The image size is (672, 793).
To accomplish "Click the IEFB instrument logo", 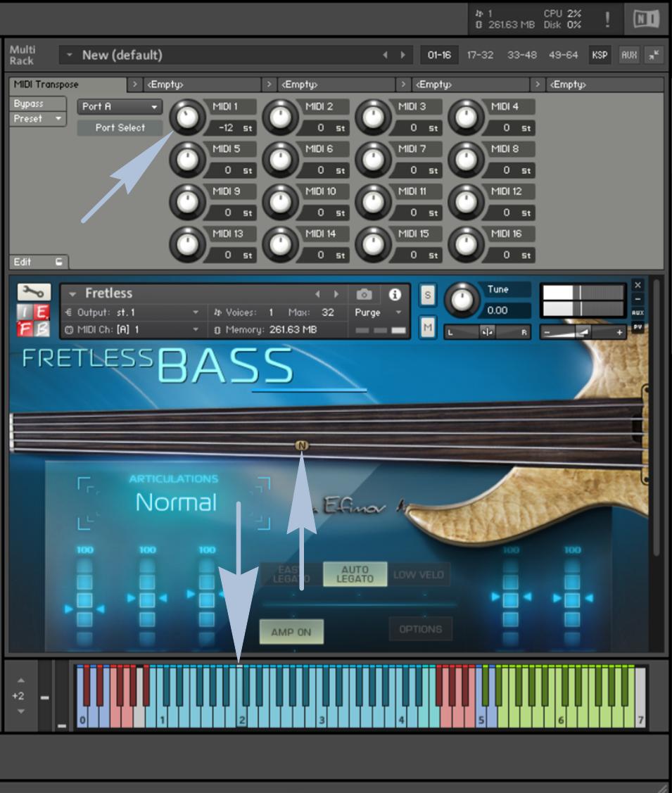I will pyautogui.click(x=33, y=319).
